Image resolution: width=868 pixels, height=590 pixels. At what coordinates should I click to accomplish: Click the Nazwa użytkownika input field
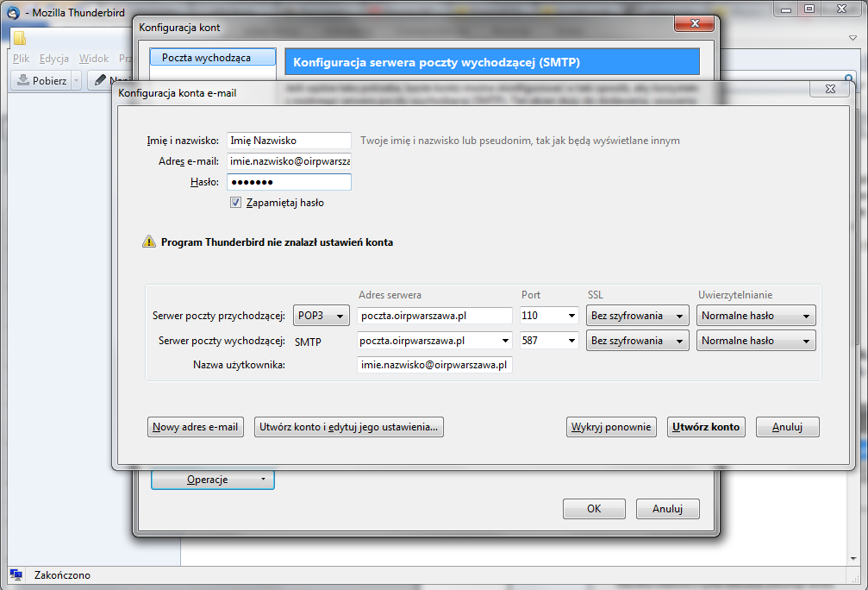(x=434, y=365)
